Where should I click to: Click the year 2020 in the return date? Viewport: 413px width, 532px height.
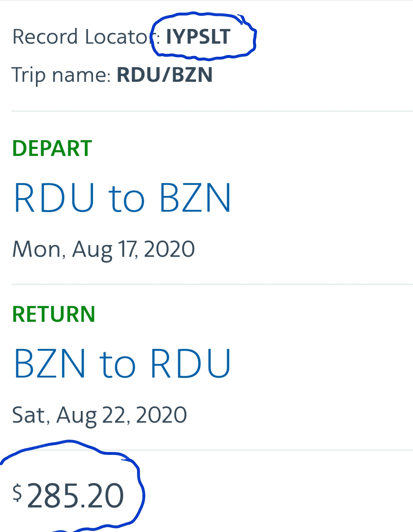click(x=161, y=415)
